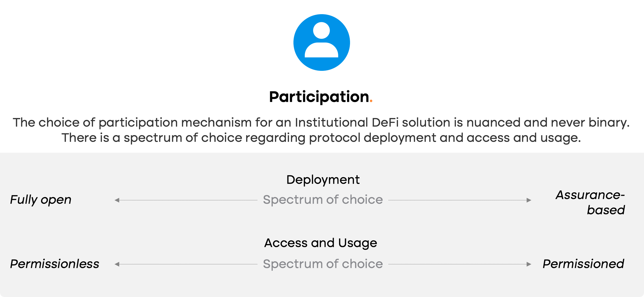644x297 pixels.
Task: Click the Fully open label
Action: click(x=41, y=200)
